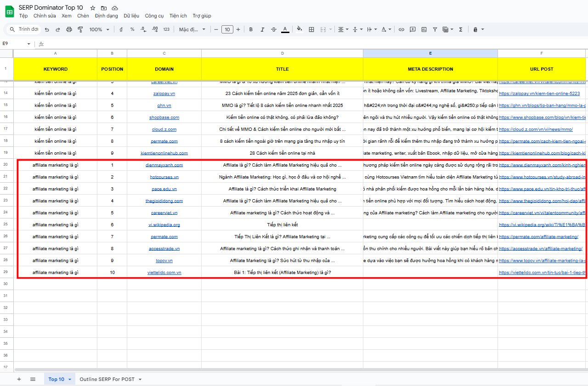The height and width of the screenshot is (386, 588).
Task: Select the paint format tool
Action: (80, 29)
